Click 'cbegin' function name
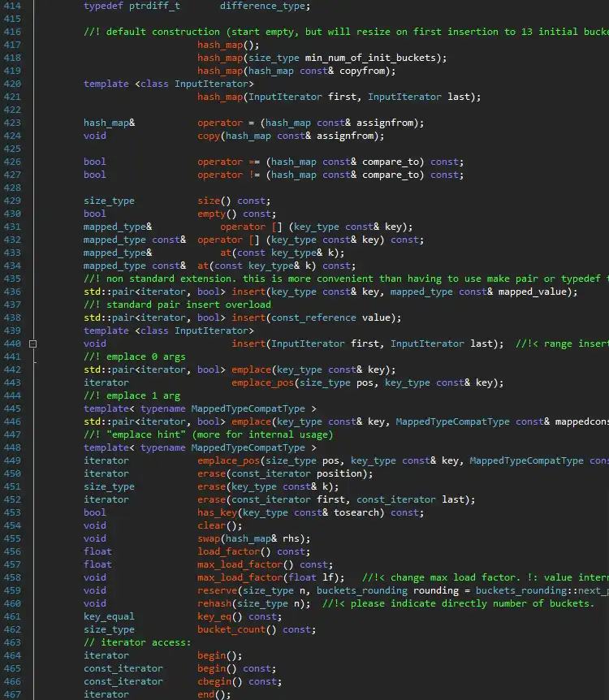This screenshot has width=609, height=700. point(214,681)
